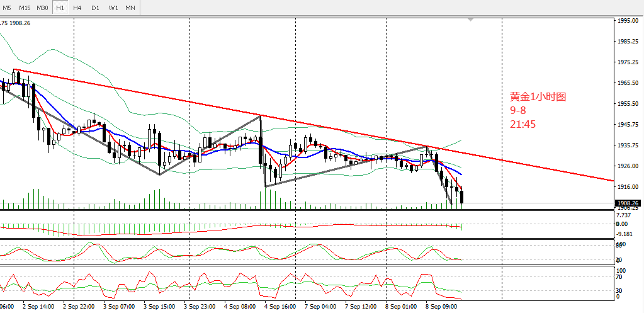
Task: Click the '黄金1小时图' chart annotation
Action: point(538,97)
